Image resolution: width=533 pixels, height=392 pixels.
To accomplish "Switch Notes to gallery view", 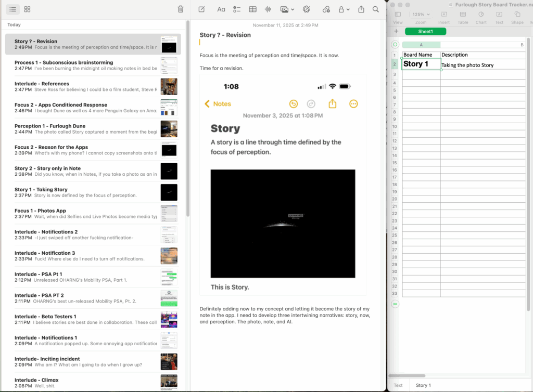I will (x=28, y=9).
